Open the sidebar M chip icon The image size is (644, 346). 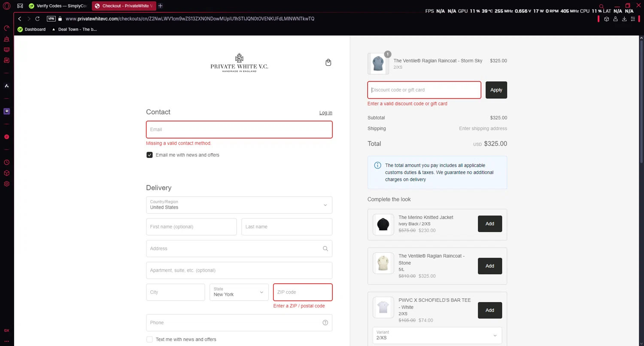click(x=6, y=61)
